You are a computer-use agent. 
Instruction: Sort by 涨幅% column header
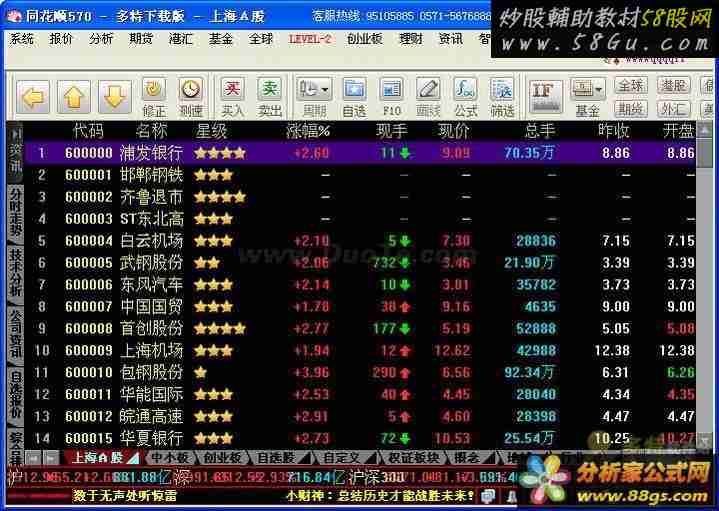point(308,132)
